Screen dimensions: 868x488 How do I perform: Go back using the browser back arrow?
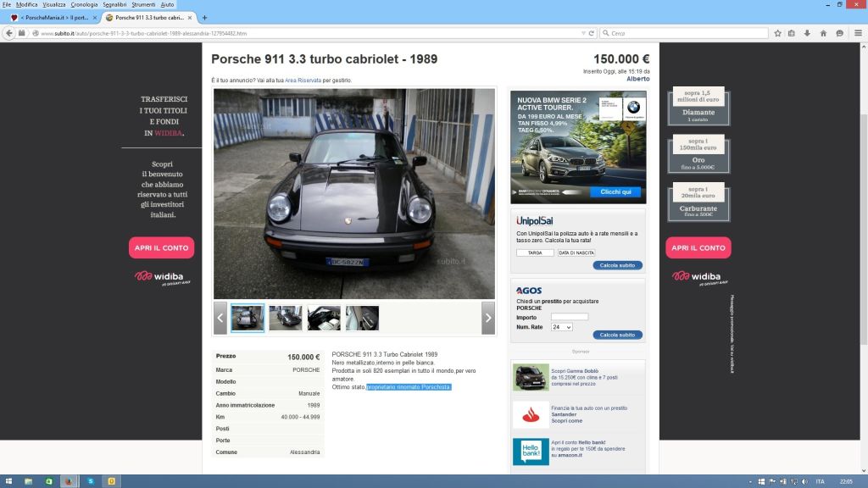pyautogui.click(x=9, y=33)
